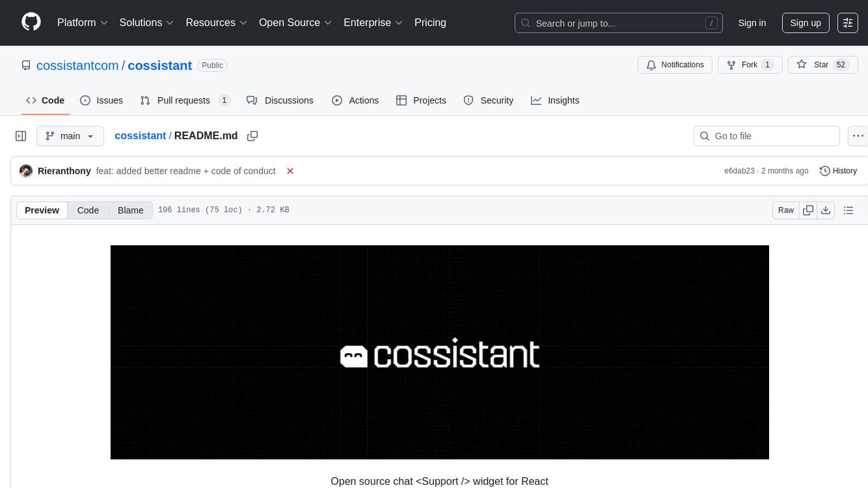Focus the Go to file field

[767, 136]
